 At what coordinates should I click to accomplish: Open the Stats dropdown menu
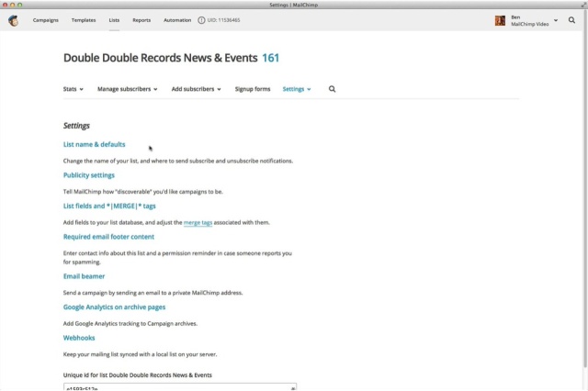click(x=73, y=89)
